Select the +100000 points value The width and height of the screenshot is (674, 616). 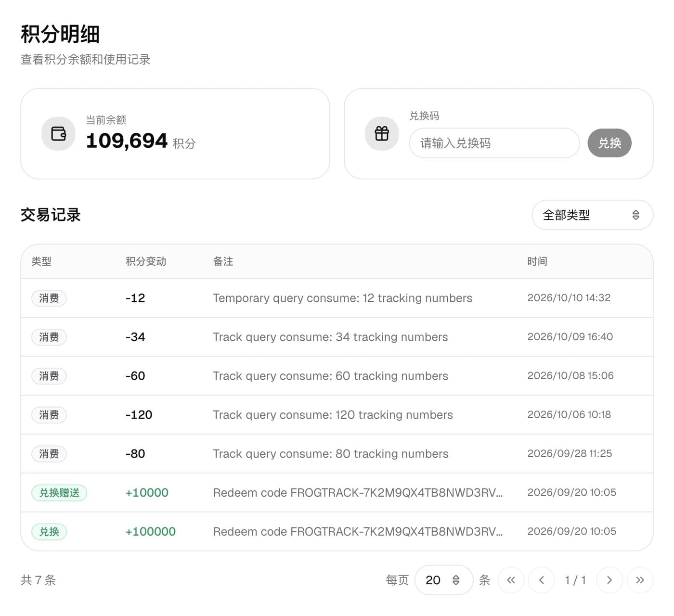tap(151, 532)
